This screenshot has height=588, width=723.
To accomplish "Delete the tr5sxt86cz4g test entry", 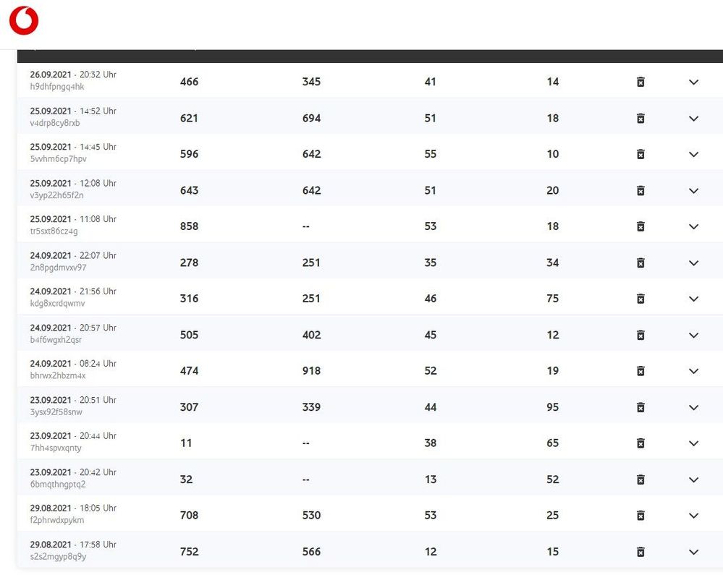I will coord(640,226).
